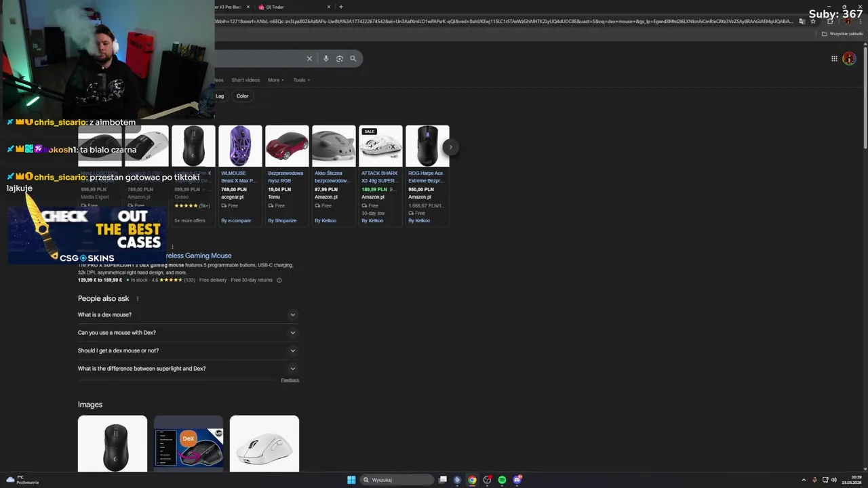Image resolution: width=868 pixels, height=488 pixels.
Task: Close the Tinder tab
Action: tap(329, 7)
